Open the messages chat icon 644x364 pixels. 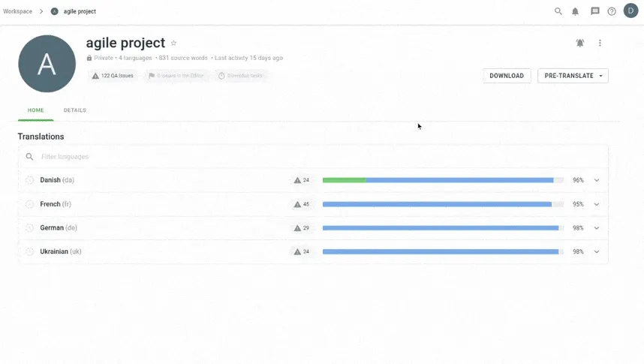pyautogui.click(x=594, y=11)
